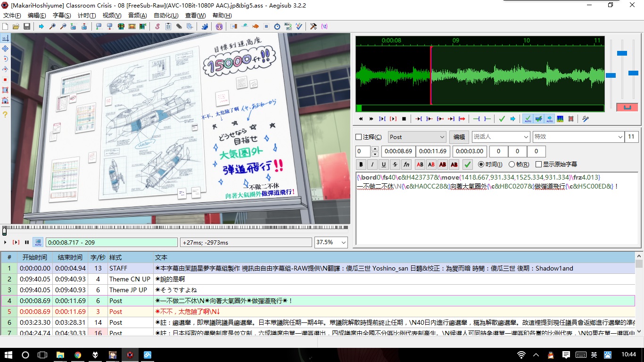Open the Shift Times clock icon

click(277, 26)
